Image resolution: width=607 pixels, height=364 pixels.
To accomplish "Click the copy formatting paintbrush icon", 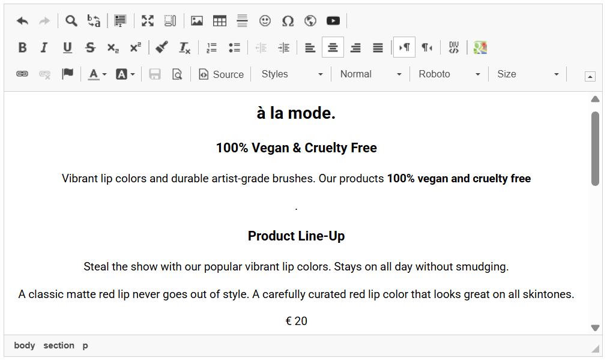I will click(x=162, y=47).
